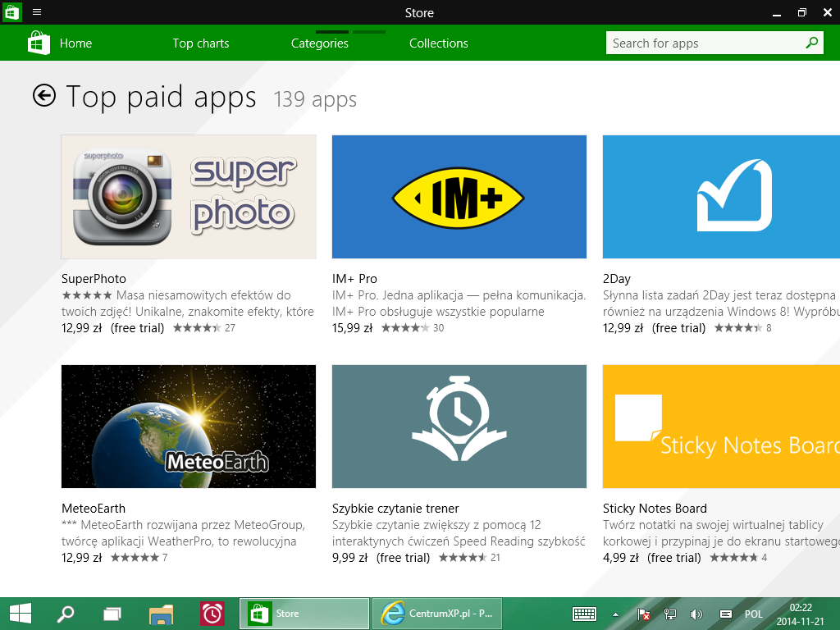
Task: Click the Szybkie czytanie trener title
Action: point(395,509)
